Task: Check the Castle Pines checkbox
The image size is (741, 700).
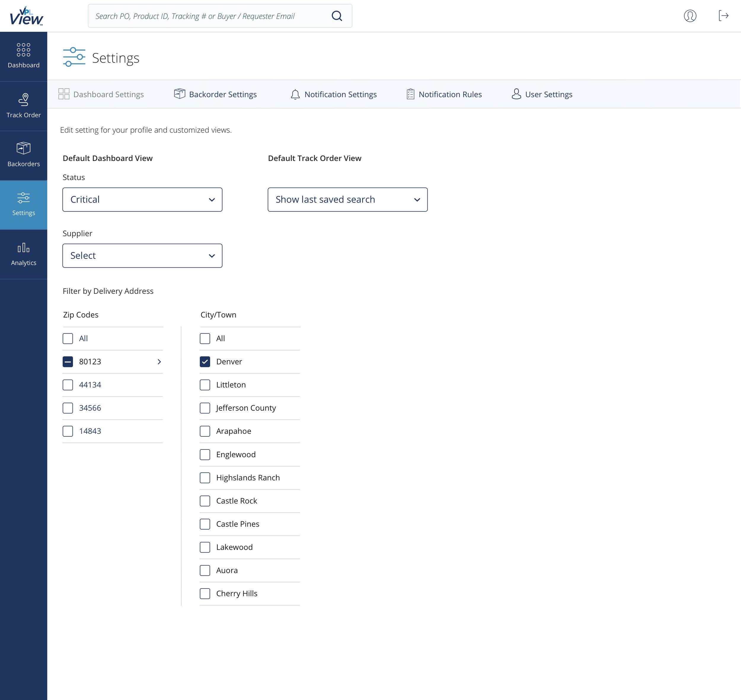Action: pyautogui.click(x=205, y=524)
